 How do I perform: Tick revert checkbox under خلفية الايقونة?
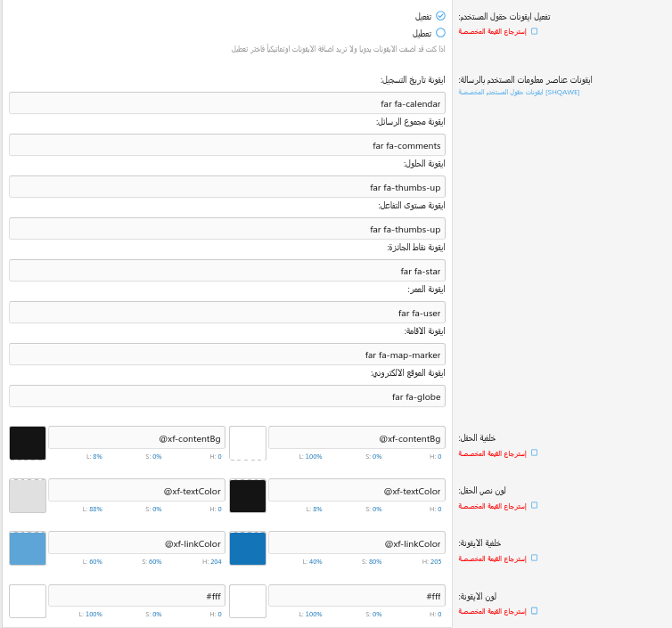534,558
